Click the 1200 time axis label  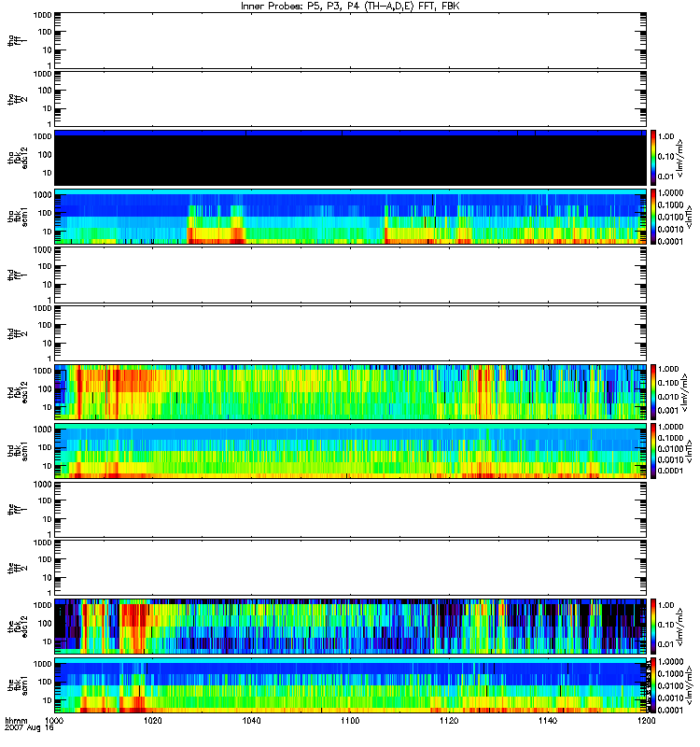click(x=646, y=721)
